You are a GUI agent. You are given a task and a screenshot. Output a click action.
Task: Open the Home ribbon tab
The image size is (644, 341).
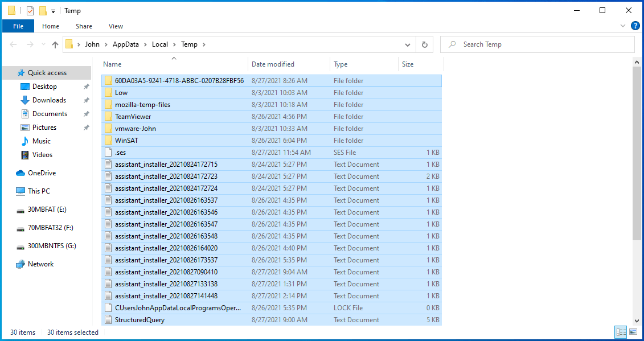(51, 26)
